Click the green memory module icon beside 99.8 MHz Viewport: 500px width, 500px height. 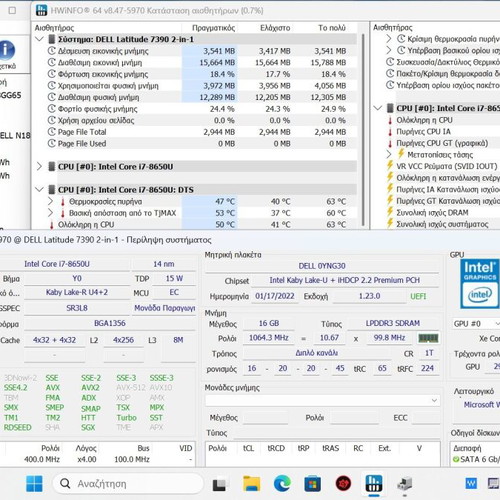coord(428,338)
